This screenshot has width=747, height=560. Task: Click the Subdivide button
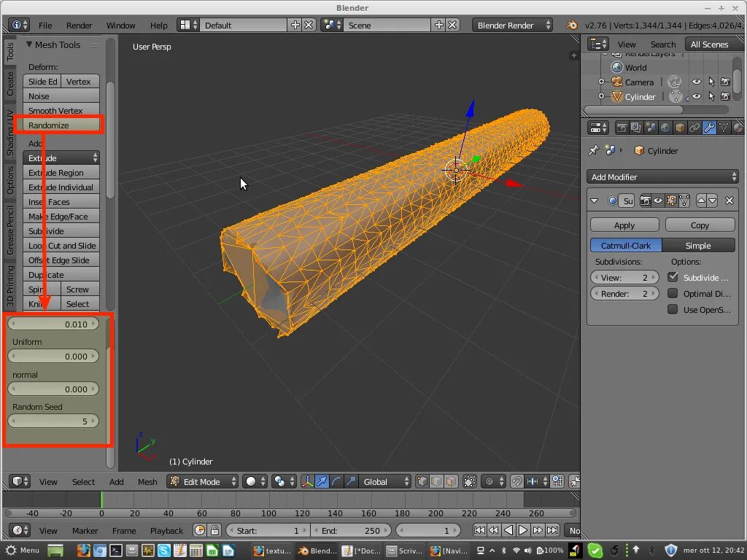(61, 231)
